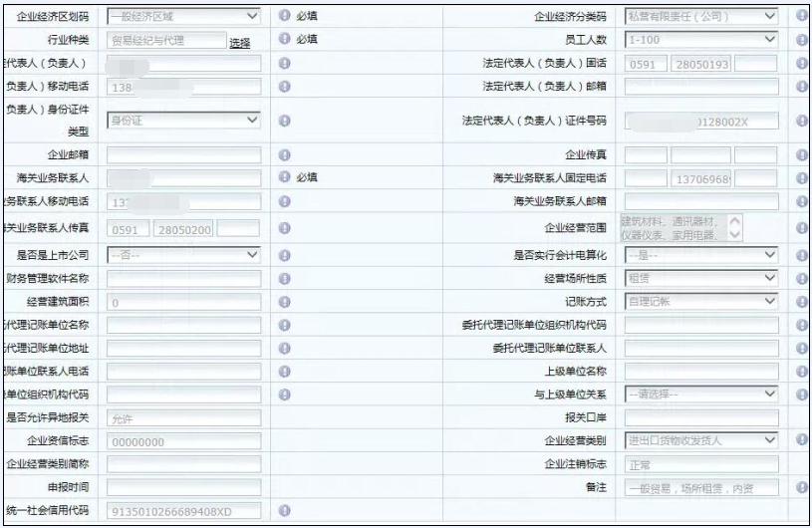
Task: Click the 财务管理软件名称 input field
Action: pos(183,278)
